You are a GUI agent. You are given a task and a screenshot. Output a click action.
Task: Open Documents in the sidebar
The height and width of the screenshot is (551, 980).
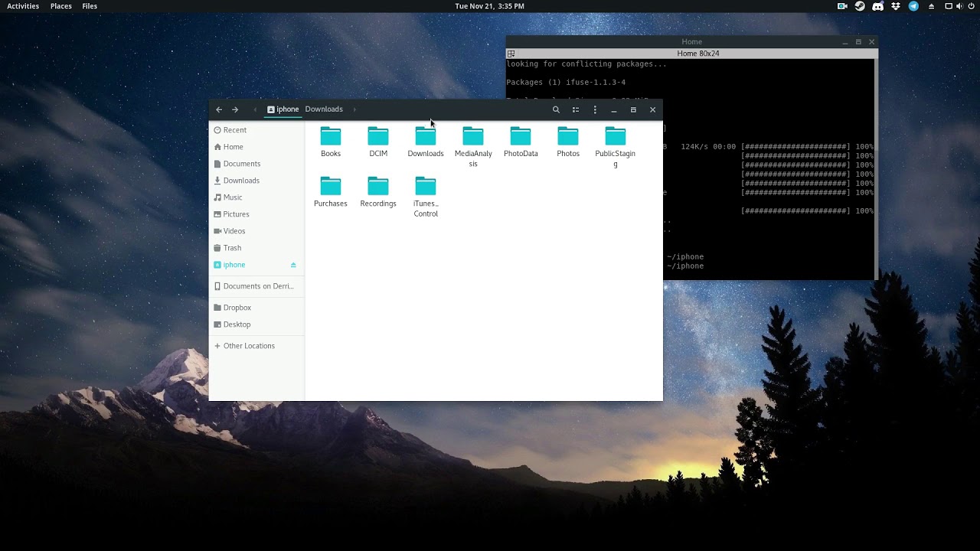pos(256,164)
